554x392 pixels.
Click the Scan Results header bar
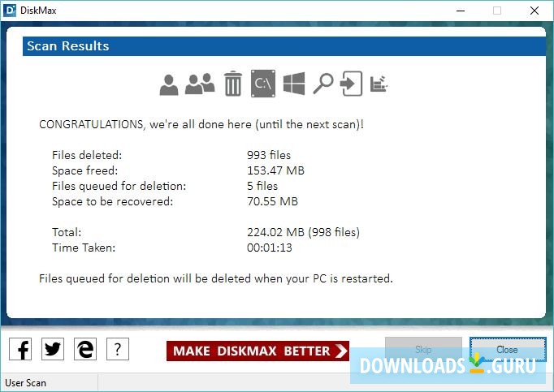coord(284,46)
